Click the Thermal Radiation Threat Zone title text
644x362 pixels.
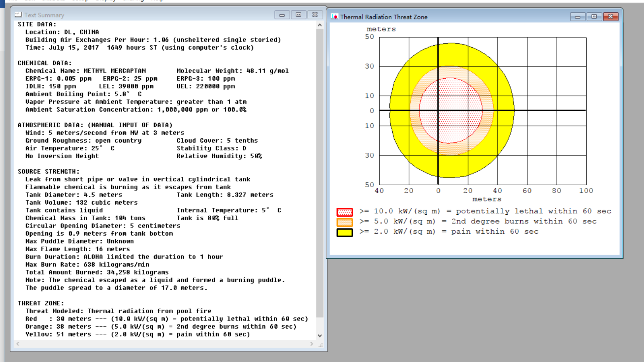(x=384, y=17)
